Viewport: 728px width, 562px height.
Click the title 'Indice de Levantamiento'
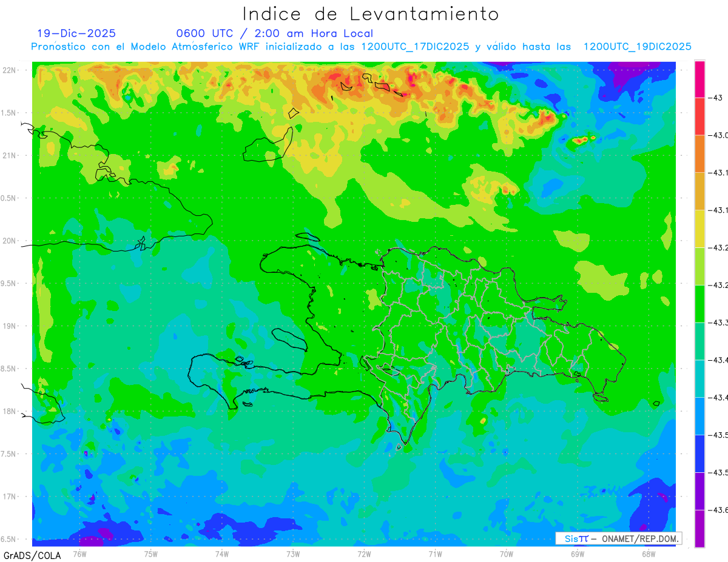[x=370, y=14]
